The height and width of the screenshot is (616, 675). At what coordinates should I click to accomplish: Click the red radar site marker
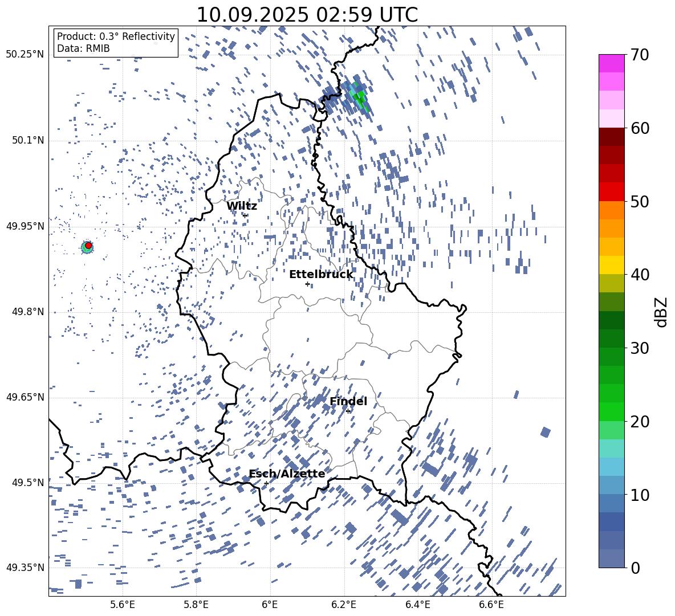pos(88,246)
